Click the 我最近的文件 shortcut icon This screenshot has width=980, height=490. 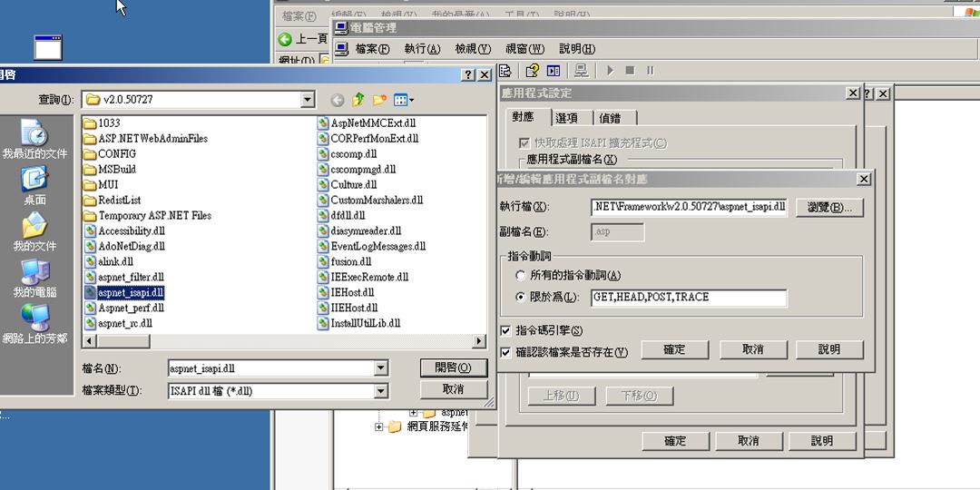coord(34,133)
